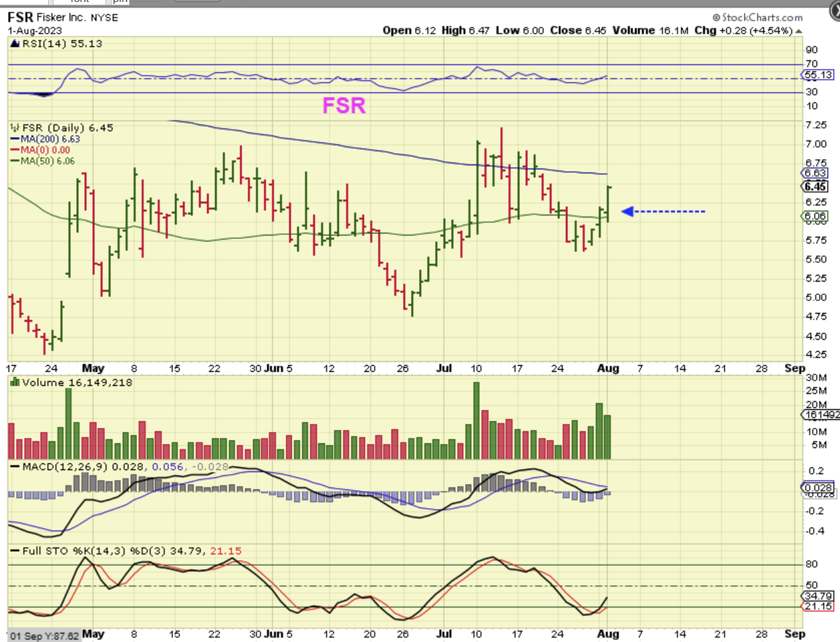This screenshot has height=642, width=840.
Task: Click the 'RSI(14) 55.13' indicator label
Action: (x=62, y=43)
